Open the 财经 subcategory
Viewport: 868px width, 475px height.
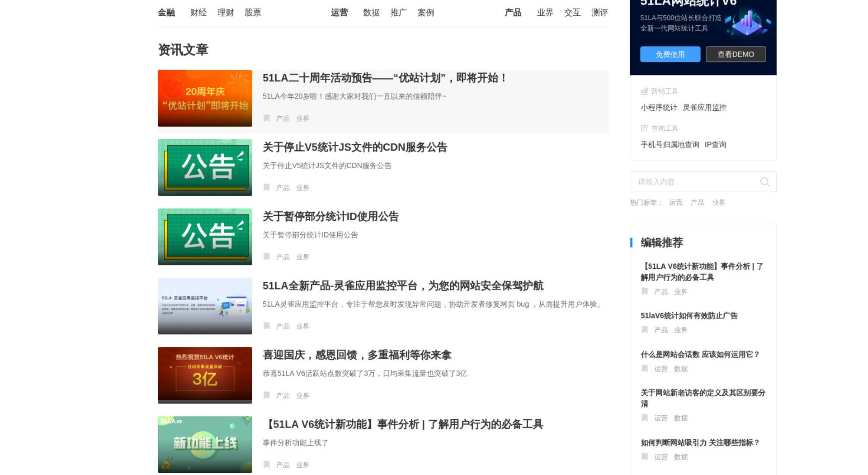198,13
